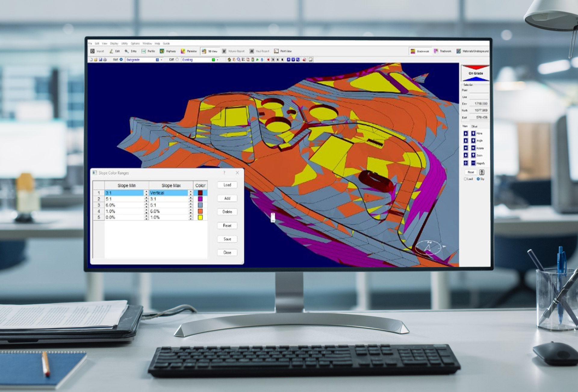Open Print View from the toolbar
The image size is (578, 392).
[x=283, y=51]
